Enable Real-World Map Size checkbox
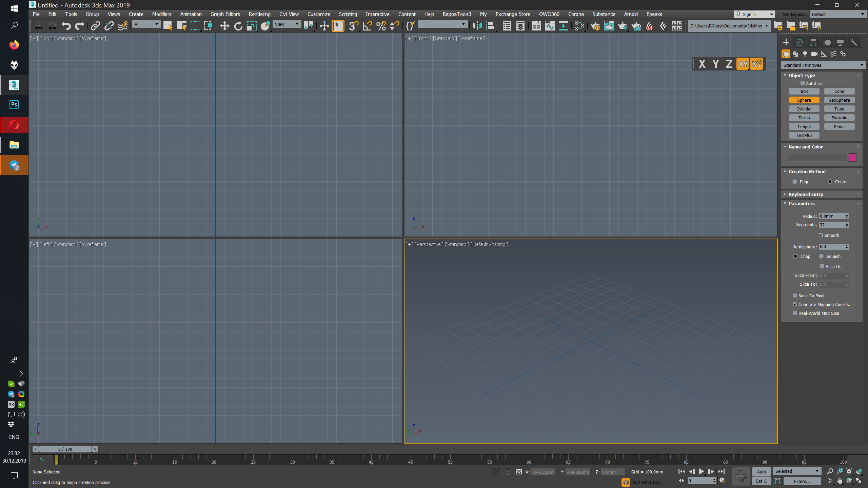This screenshot has width=868, height=488. (795, 313)
